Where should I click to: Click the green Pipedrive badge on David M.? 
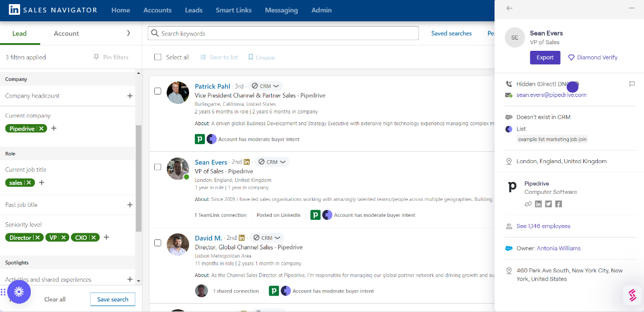pos(274,291)
